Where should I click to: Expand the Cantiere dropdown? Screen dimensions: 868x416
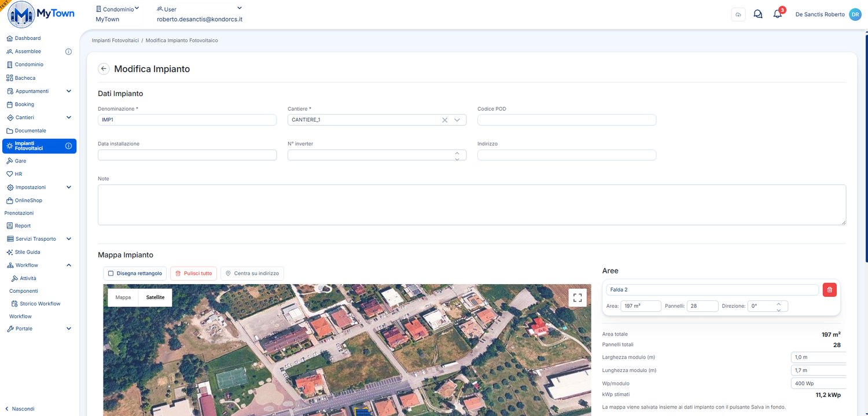[457, 120]
